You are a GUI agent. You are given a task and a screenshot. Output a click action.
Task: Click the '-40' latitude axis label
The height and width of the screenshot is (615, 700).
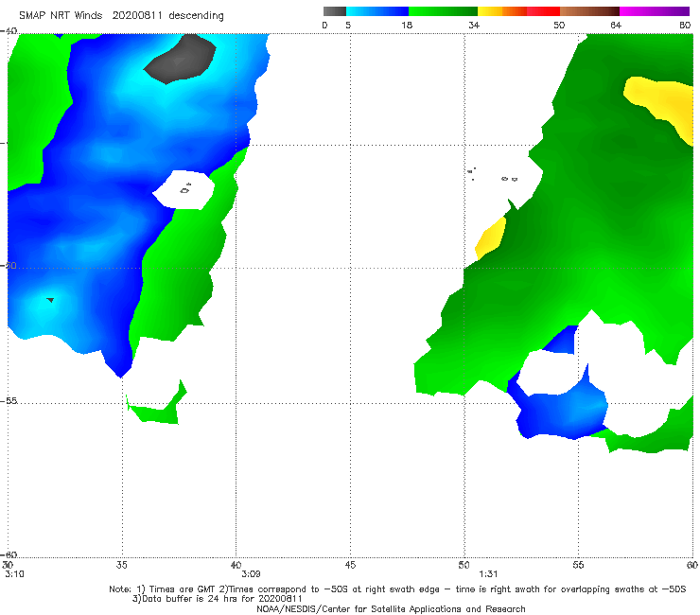point(9,31)
